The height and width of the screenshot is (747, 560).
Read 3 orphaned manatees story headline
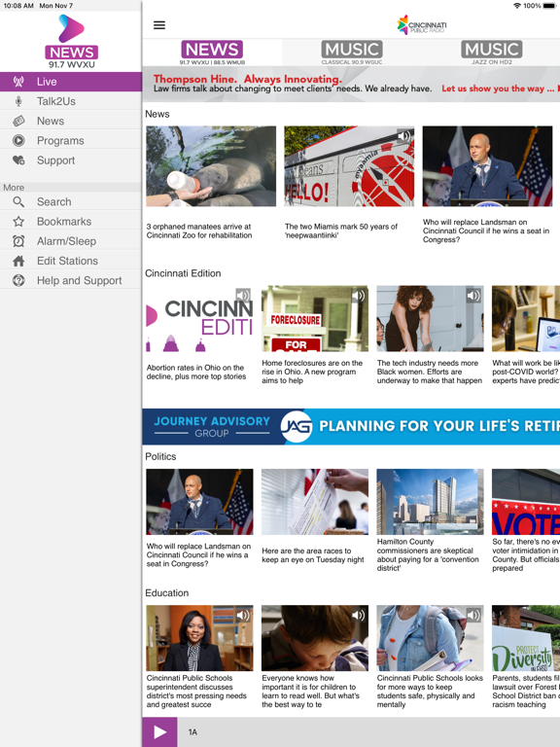(x=199, y=231)
